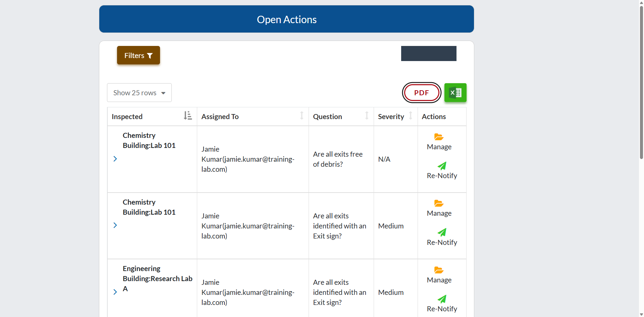Click the scrollbar down arrow
The width and height of the screenshot is (644, 317).
(641, 314)
